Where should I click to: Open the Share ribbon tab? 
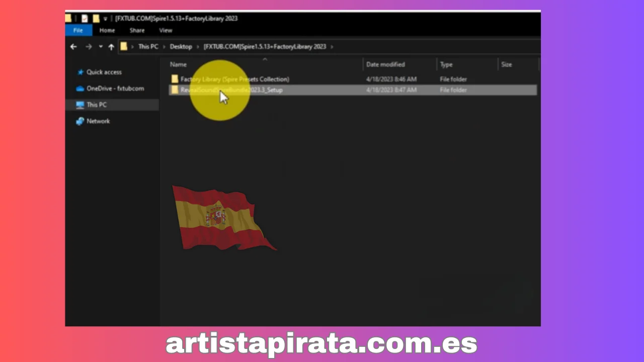coord(137,30)
